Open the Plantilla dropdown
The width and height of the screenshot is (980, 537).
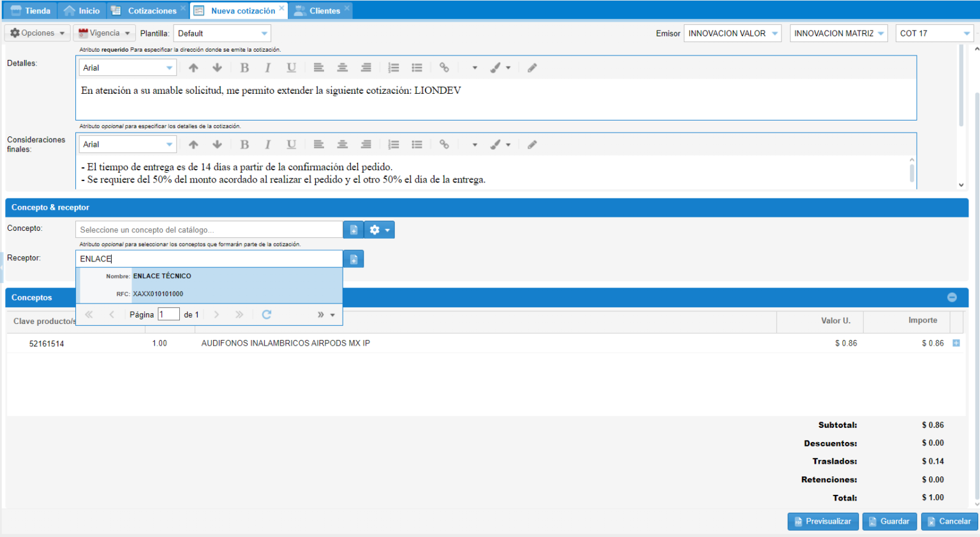[x=264, y=33]
